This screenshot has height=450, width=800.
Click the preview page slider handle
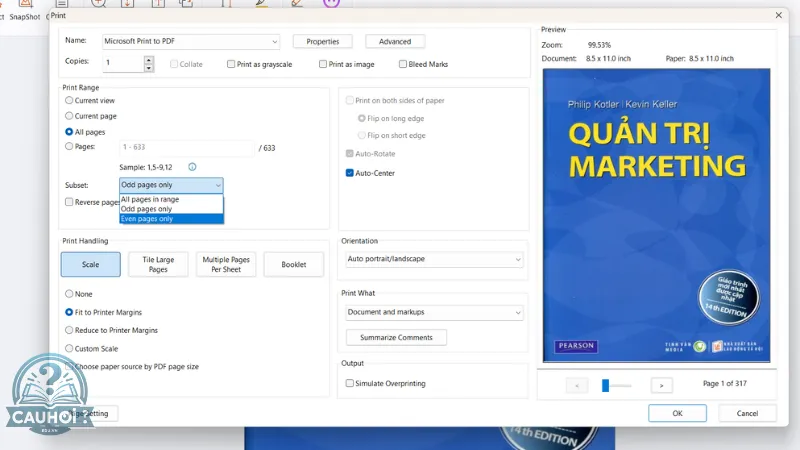(606, 385)
